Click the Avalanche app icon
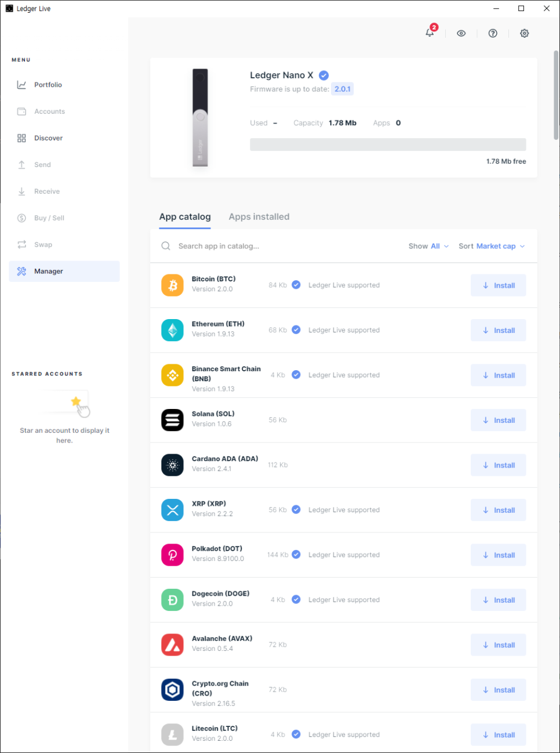 pos(172,645)
